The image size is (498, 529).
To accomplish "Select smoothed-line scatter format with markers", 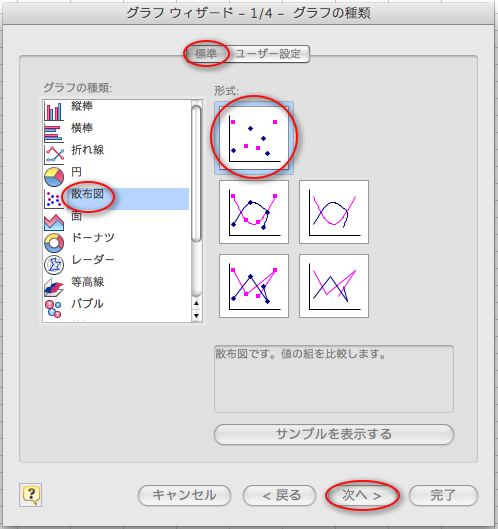I will [x=254, y=212].
